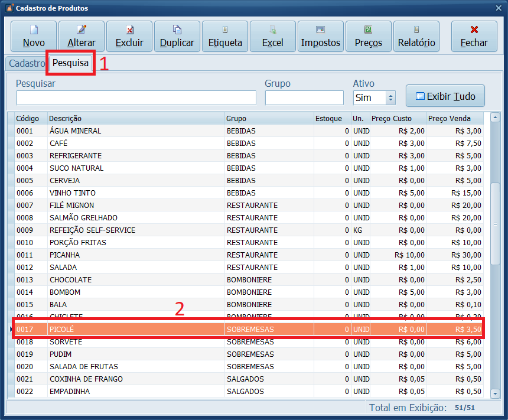This screenshot has width=508, height=420.
Task: Open the Preços pricing button
Action: (x=369, y=37)
